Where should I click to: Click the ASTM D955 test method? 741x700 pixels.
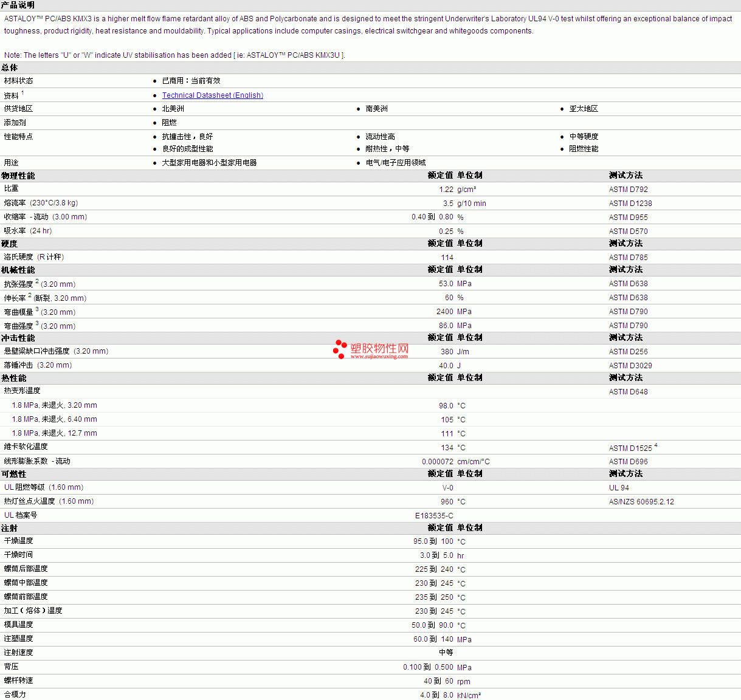(629, 218)
